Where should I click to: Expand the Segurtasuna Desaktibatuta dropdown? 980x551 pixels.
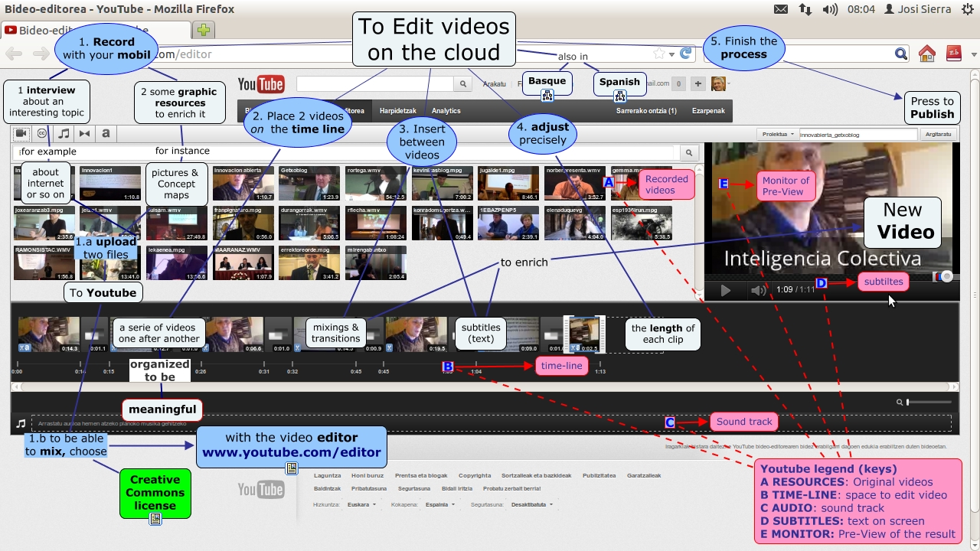[x=532, y=504]
